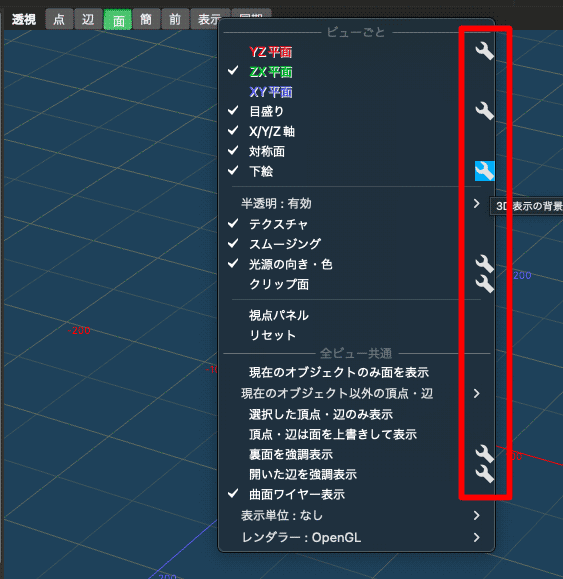Viewport: 563px width, 579px height.
Task: Uncheck the ZX平面 grid plane
Action: point(271,72)
